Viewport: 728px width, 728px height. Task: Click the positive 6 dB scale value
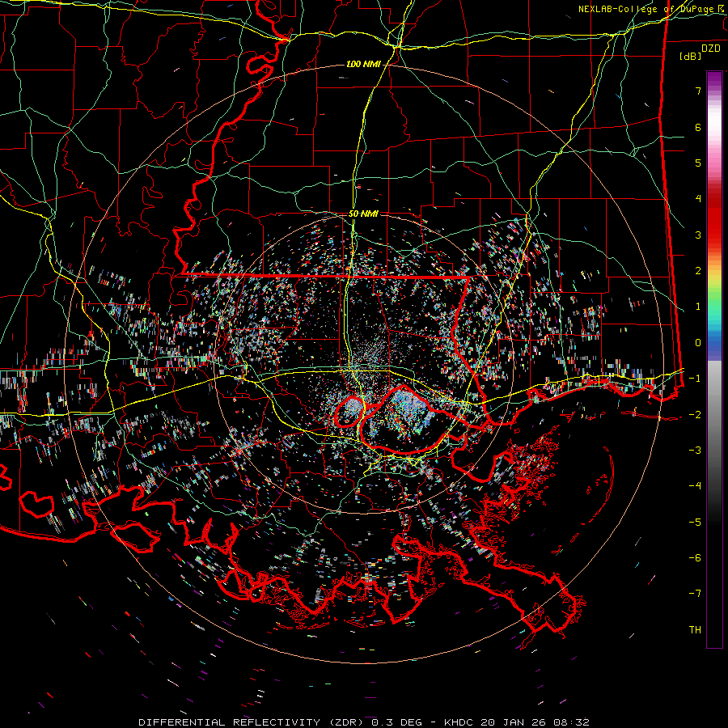(x=698, y=127)
